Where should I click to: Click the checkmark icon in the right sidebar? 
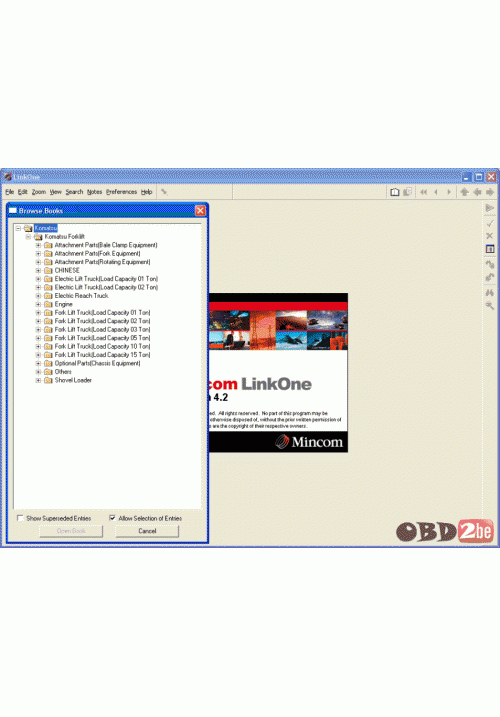[490, 223]
